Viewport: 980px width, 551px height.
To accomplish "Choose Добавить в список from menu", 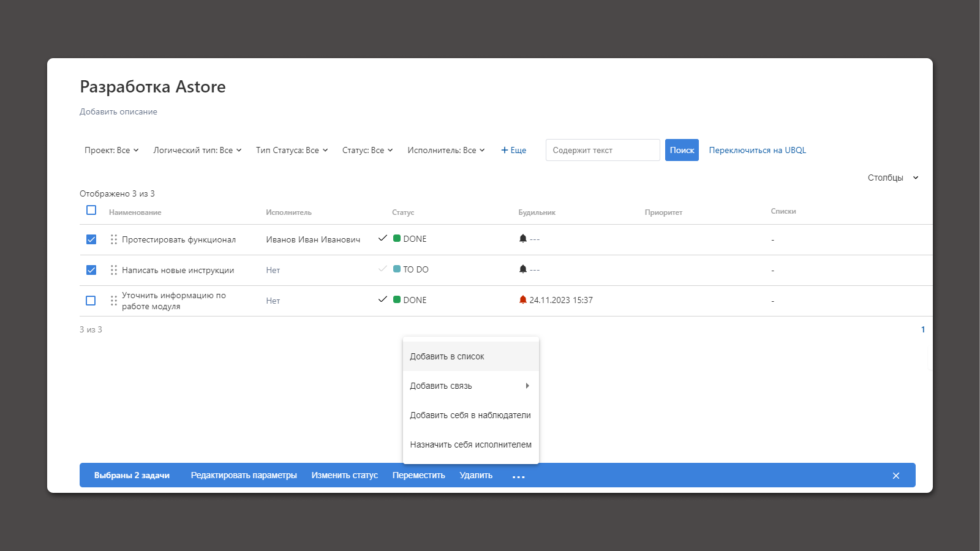I will click(x=471, y=356).
